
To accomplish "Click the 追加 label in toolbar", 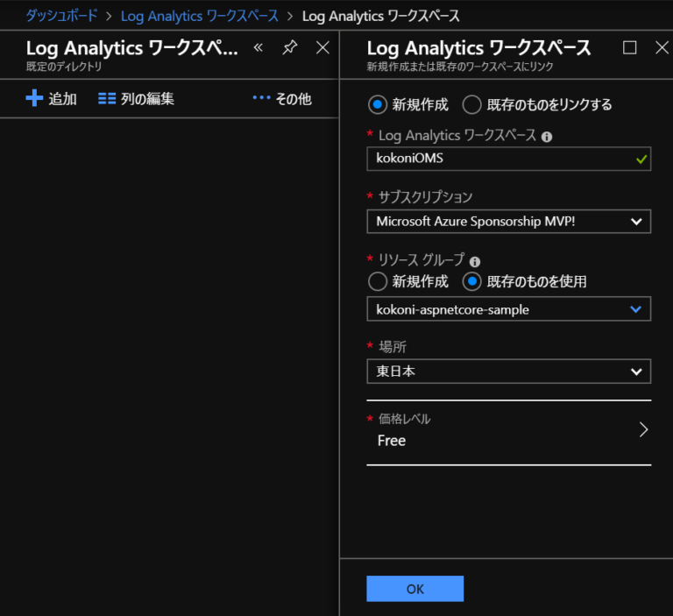I will 63,99.
